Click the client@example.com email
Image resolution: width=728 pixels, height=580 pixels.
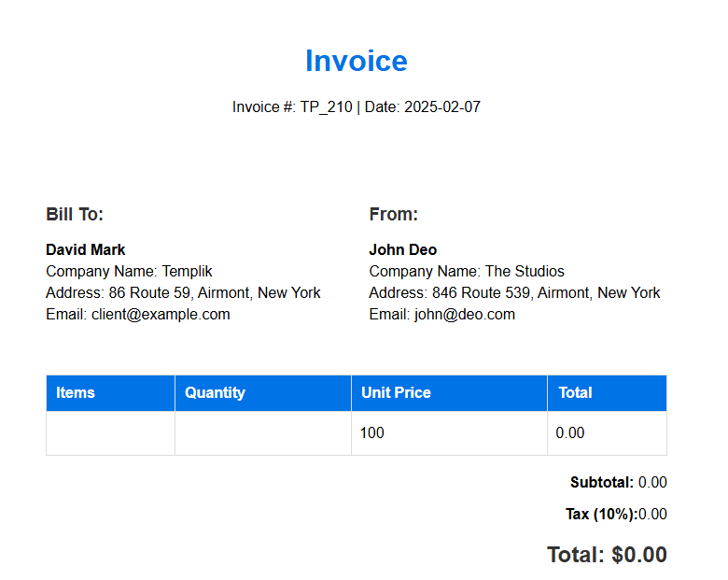(138, 315)
